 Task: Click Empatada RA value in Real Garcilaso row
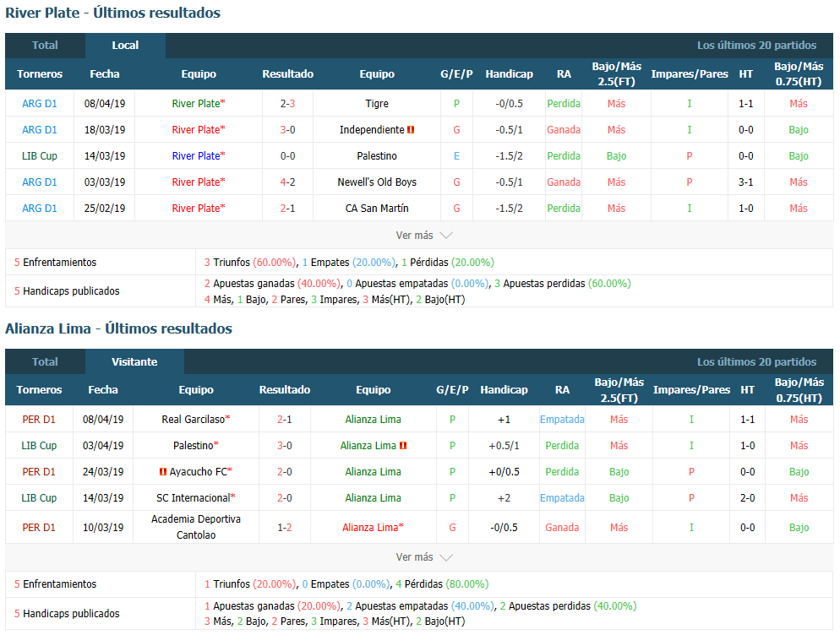coord(562,420)
